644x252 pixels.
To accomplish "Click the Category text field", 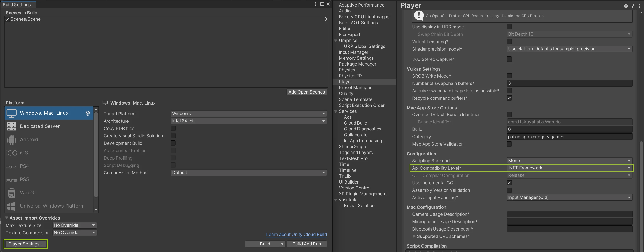I will click(x=569, y=137).
